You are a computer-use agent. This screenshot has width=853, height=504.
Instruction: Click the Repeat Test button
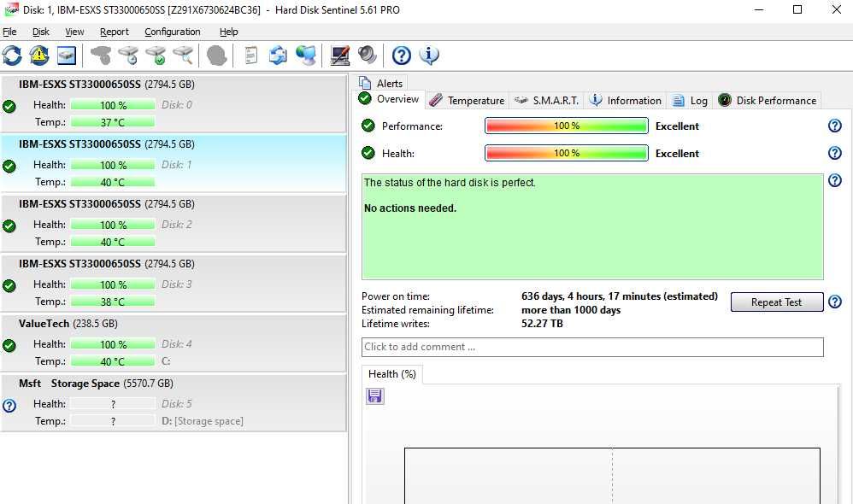(776, 302)
